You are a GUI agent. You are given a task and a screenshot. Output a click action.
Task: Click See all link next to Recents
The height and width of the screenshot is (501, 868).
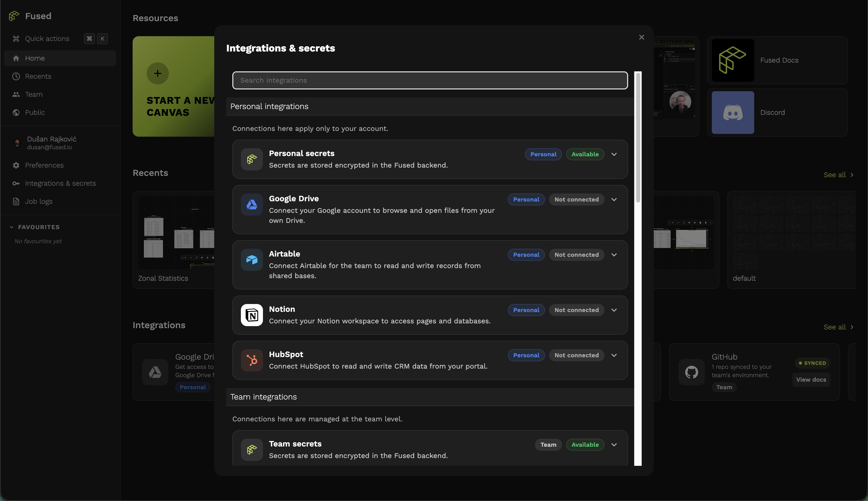pyautogui.click(x=838, y=175)
